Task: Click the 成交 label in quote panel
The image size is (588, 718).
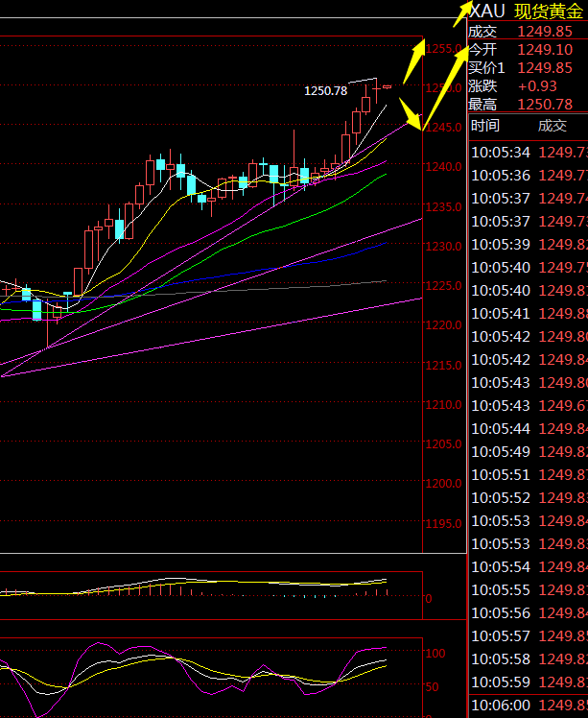Action: [x=482, y=32]
